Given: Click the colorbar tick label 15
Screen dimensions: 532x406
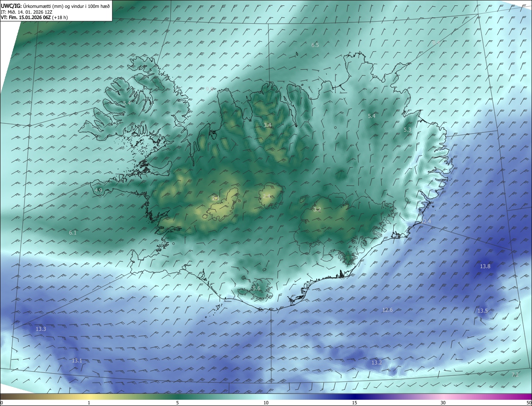Looking at the screenshot, I should pyautogui.click(x=355, y=403).
